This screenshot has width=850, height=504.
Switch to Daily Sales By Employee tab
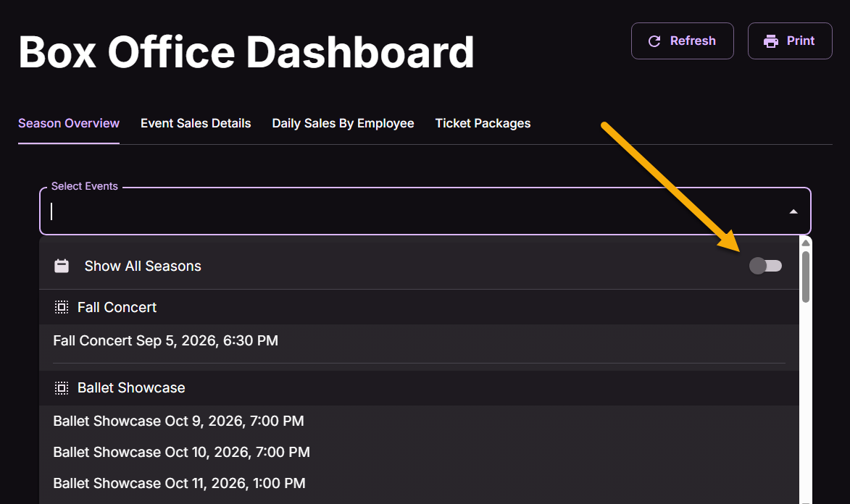tap(343, 124)
